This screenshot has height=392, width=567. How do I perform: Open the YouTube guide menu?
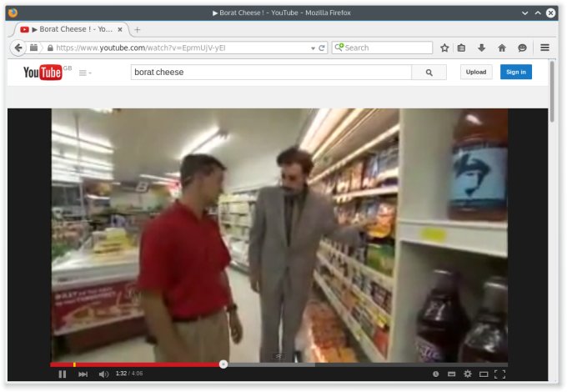click(85, 73)
